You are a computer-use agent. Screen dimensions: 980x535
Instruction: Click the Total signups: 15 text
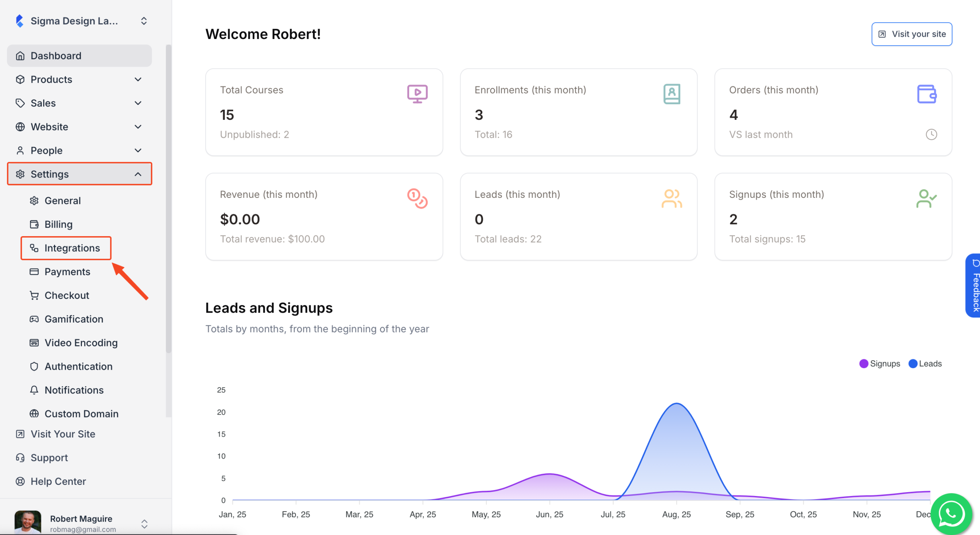pyautogui.click(x=767, y=240)
